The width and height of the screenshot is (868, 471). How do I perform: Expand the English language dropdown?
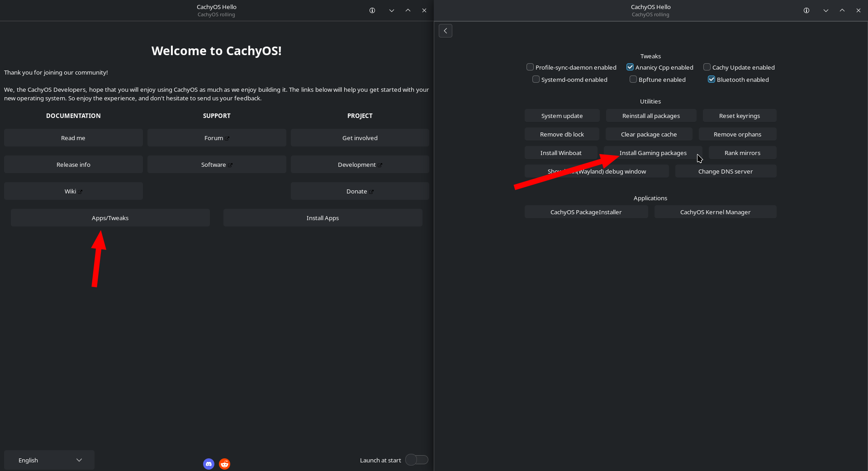[x=49, y=460]
